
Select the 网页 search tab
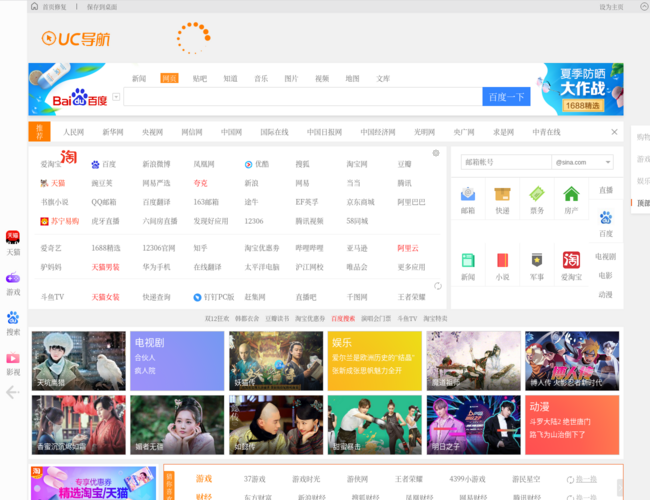pos(169,78)
